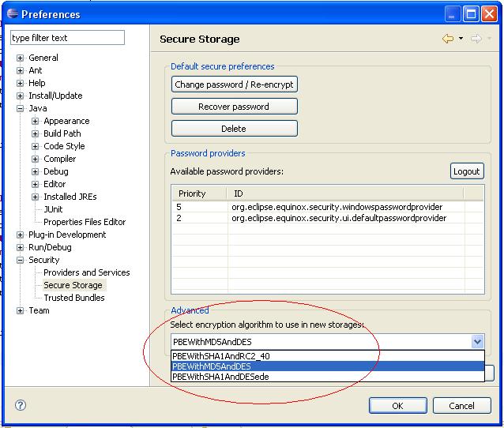504x428 pixels.
Task: Click the Recover password button
Action: [234, 107]
